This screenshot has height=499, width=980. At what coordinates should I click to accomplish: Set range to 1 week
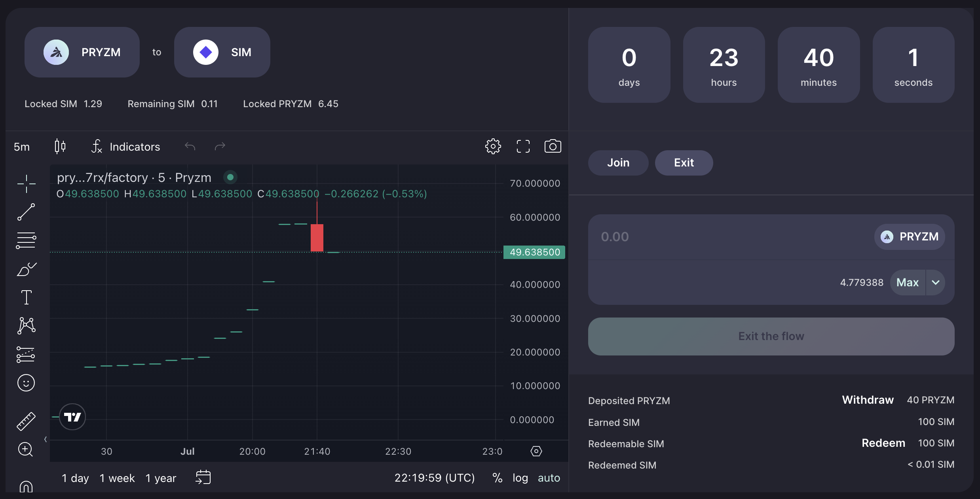click(117, 478)
